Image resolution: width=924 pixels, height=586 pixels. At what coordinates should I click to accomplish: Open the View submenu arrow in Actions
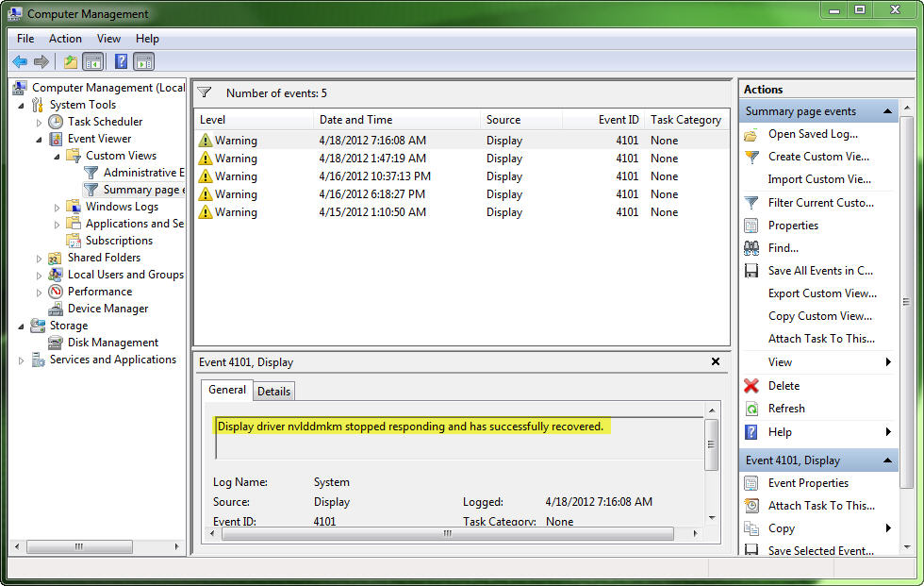pyautogui.click(x=888, y=362)
